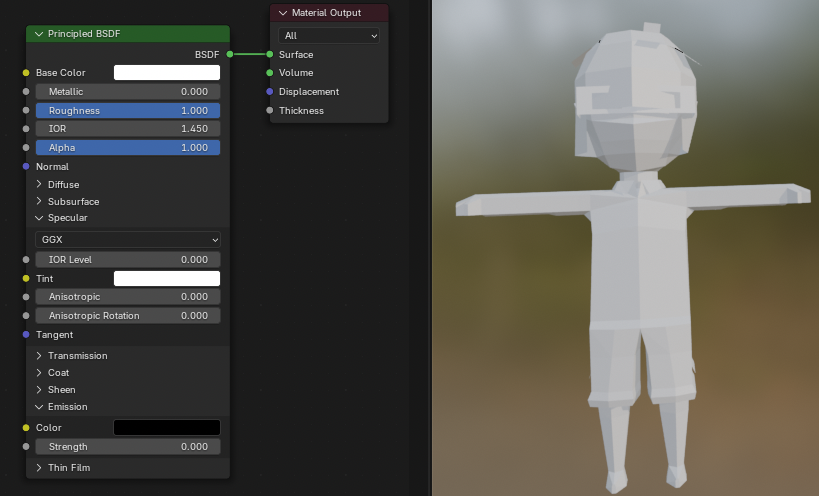Click the Anisotropic input socket
The height and width of the screenshot is (496, 819).
pos(26,297)
